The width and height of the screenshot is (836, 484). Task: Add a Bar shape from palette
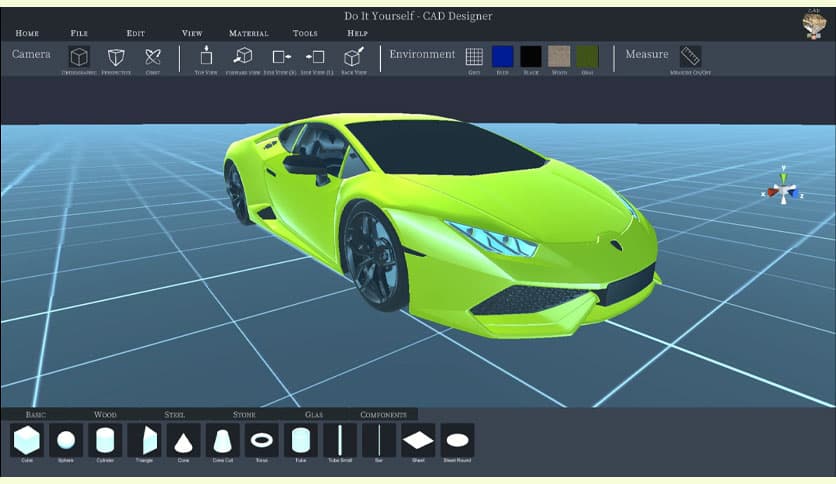point(379,440)
